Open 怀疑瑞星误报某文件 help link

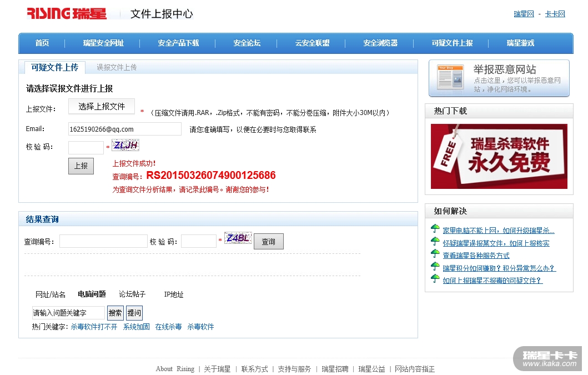(x=496, y=243)
